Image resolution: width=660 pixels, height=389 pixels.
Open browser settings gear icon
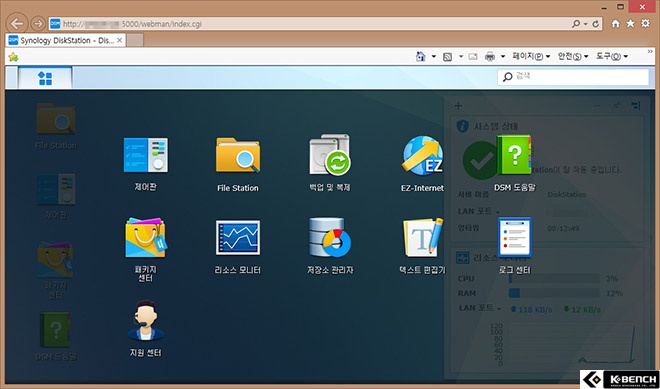(645, 24)
